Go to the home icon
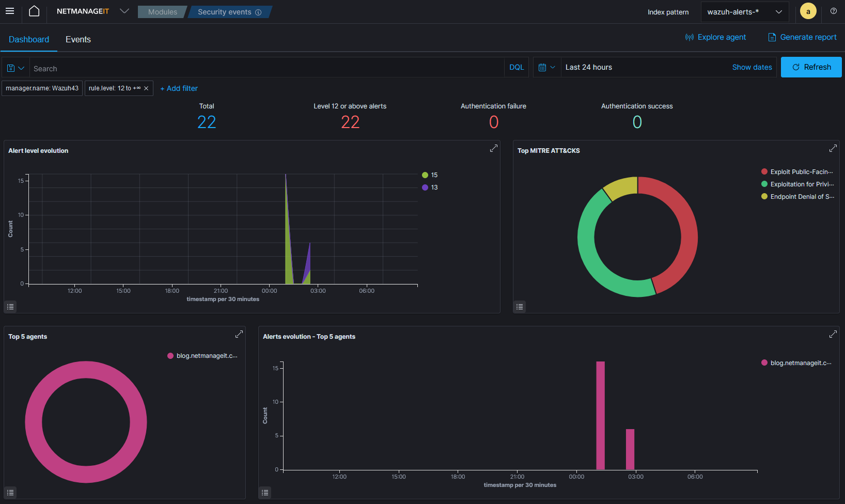The image size is (845, 504). [x=34, y=11]
